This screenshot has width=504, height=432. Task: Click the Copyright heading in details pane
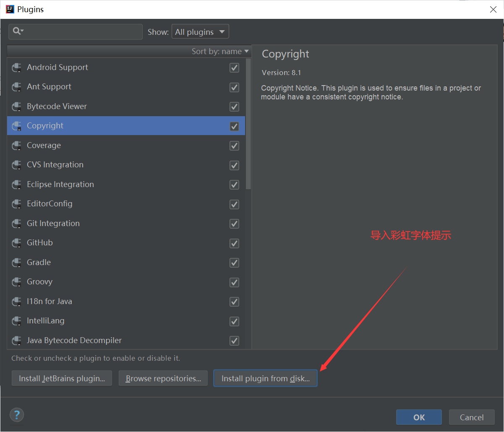(x=285, y=54)
